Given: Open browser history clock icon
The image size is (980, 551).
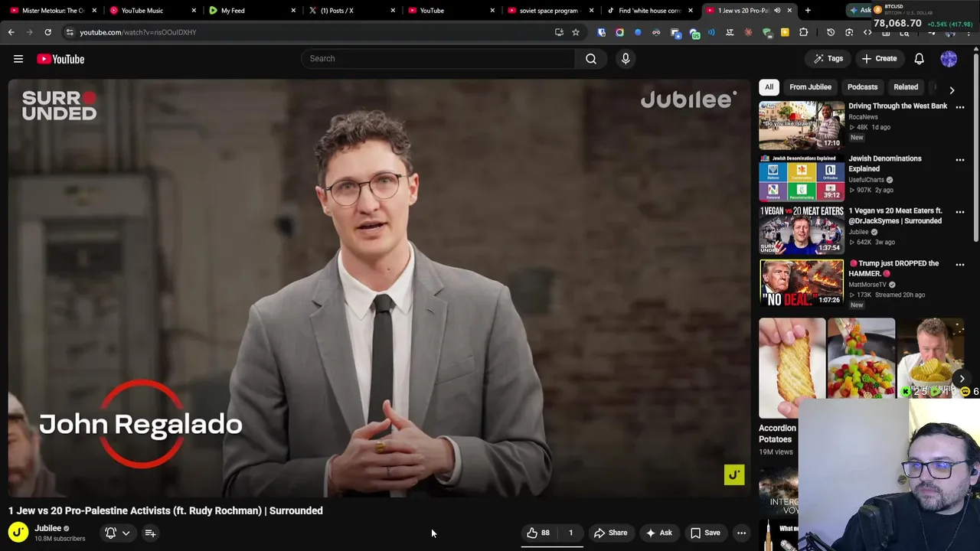Looking at the screenshot, I should coord(831,32).
